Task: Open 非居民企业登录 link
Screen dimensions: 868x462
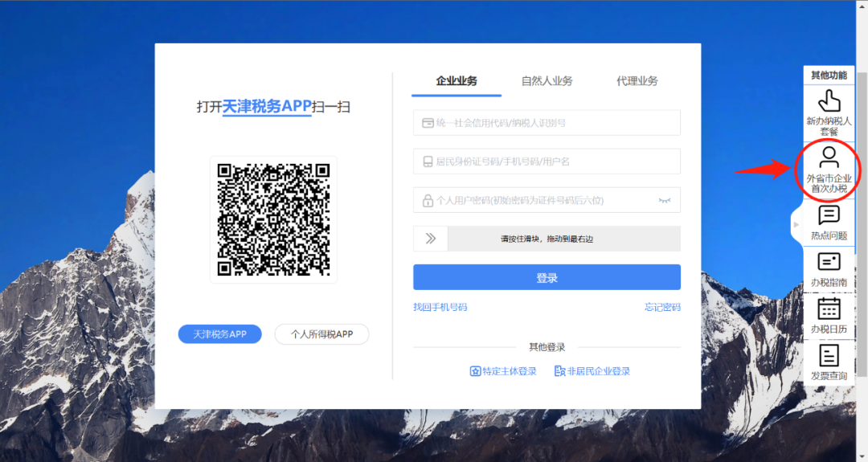Action: point(592,371)
